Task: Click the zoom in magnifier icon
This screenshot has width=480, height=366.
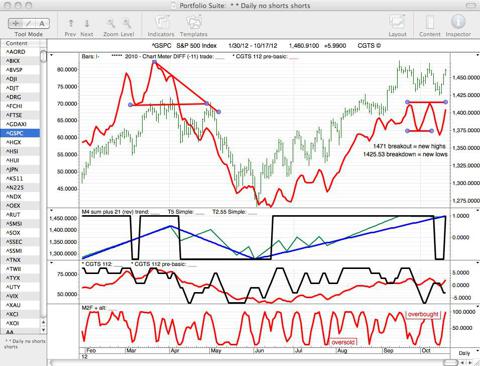Action: pos(127,23)
